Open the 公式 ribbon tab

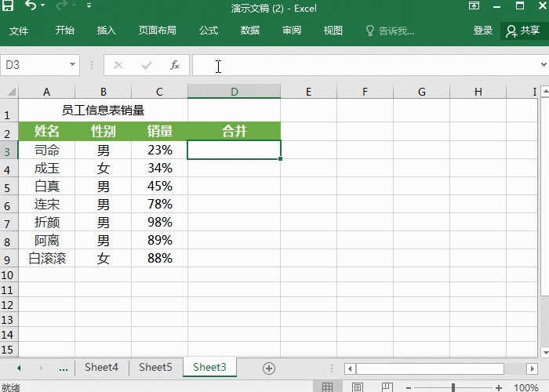coord(209,31)
